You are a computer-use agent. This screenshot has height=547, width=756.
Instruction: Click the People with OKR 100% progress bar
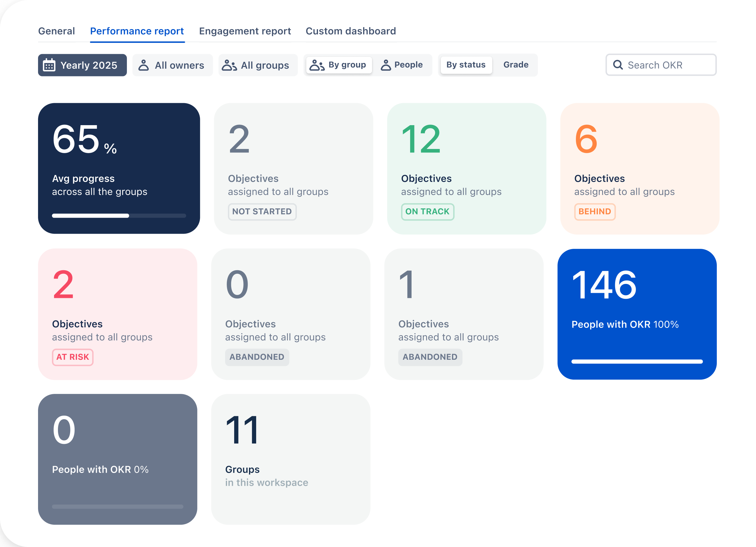point(637,361)
